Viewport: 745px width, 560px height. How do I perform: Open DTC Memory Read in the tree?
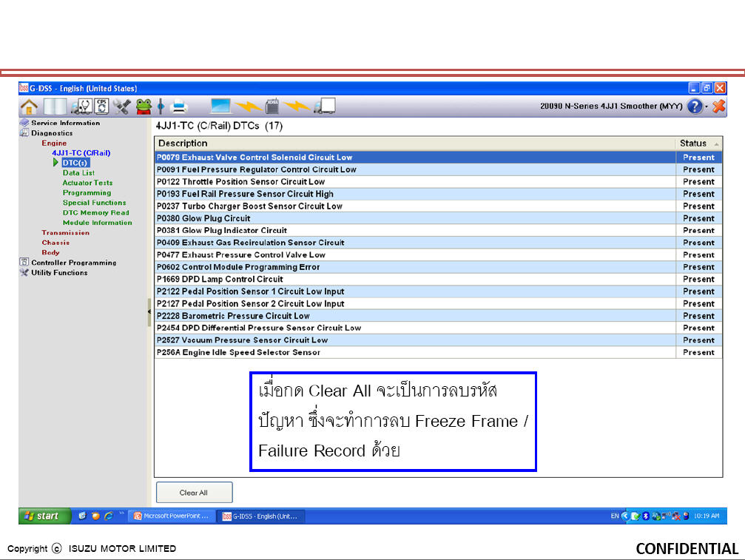[x=95, y=213]
